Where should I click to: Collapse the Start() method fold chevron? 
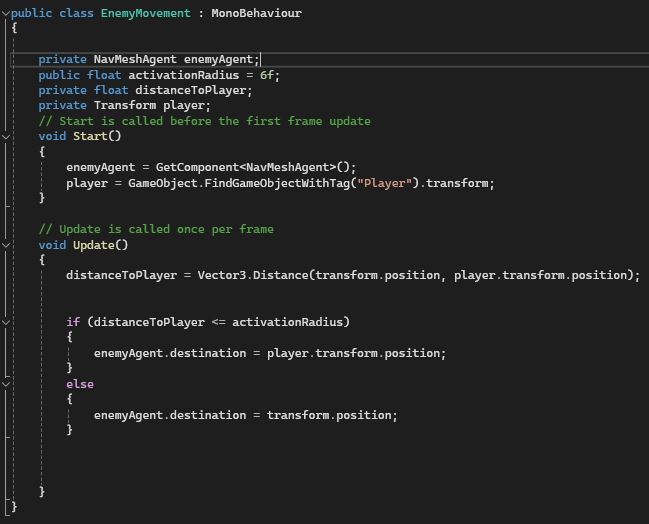(5, 137)
